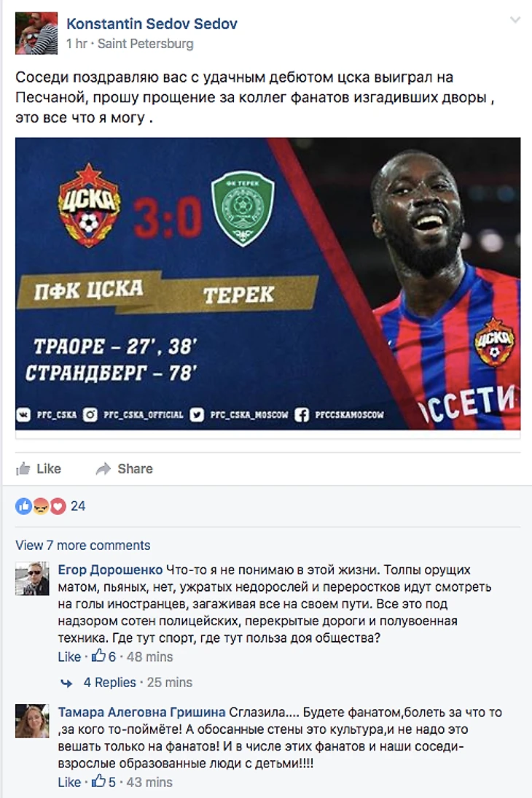Viewport: 532px width, 798px height.
Task: Click the Share arrow icon
Action: [x=103, y=468]
